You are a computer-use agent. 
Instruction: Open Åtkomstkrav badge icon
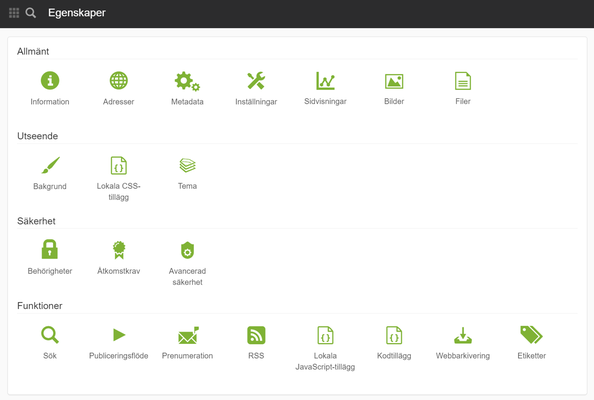coord(119,250)
